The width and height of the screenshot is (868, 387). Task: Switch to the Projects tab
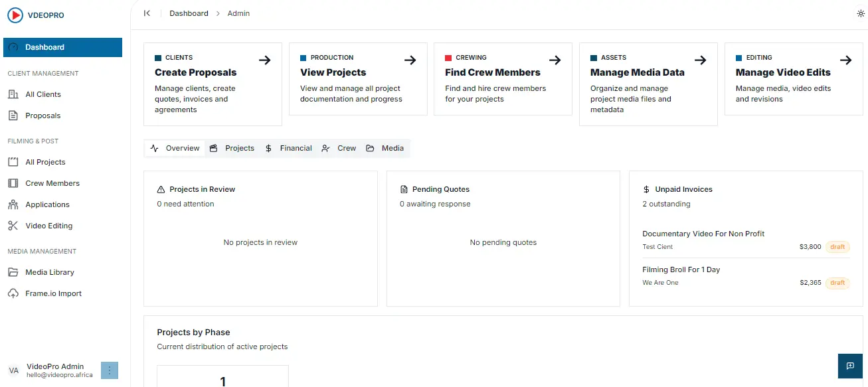tap(232, 148)
